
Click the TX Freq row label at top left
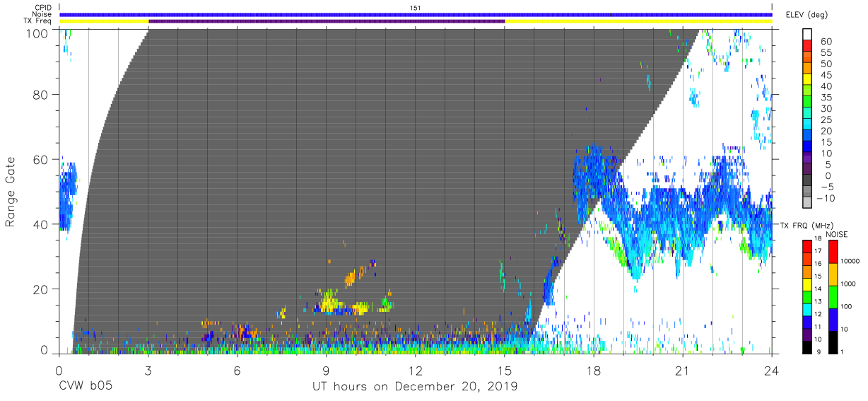[x=37, y=21]
